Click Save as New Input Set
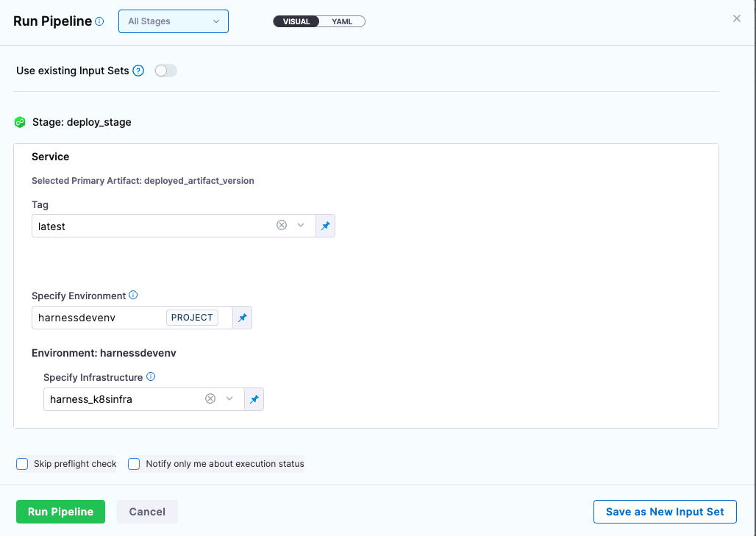756x536 pixels. pos(664,511)
